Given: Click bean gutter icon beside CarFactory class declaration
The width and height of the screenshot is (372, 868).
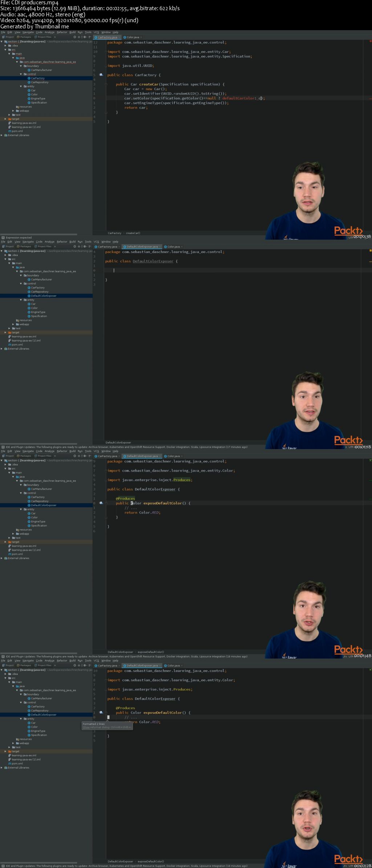Looking at the screenshot, I should [x=101, y=75].
